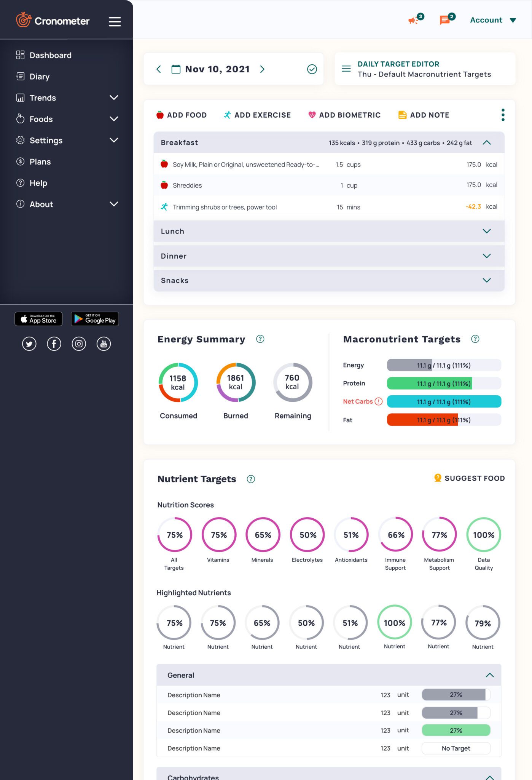Open the Account dropdown
Image resolution: width=532 pixels, height=780 pixels.
coord(493,20)
